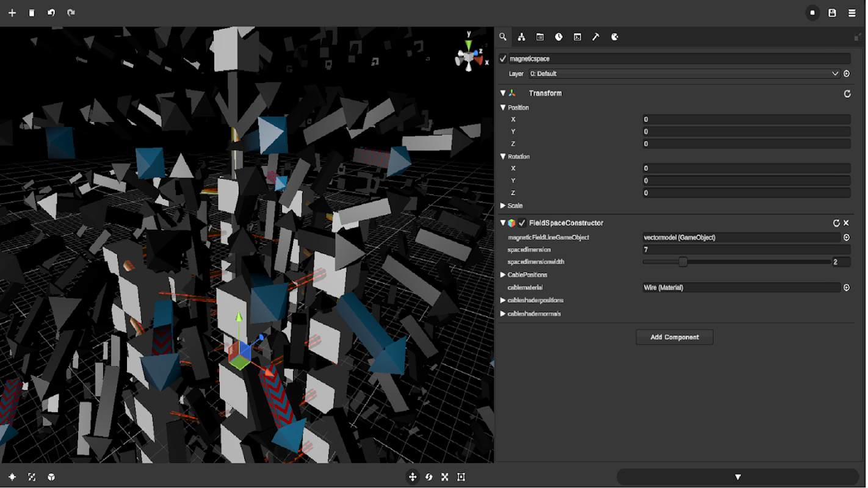Open the hamburger menu at top right

(x=852, y=13)
